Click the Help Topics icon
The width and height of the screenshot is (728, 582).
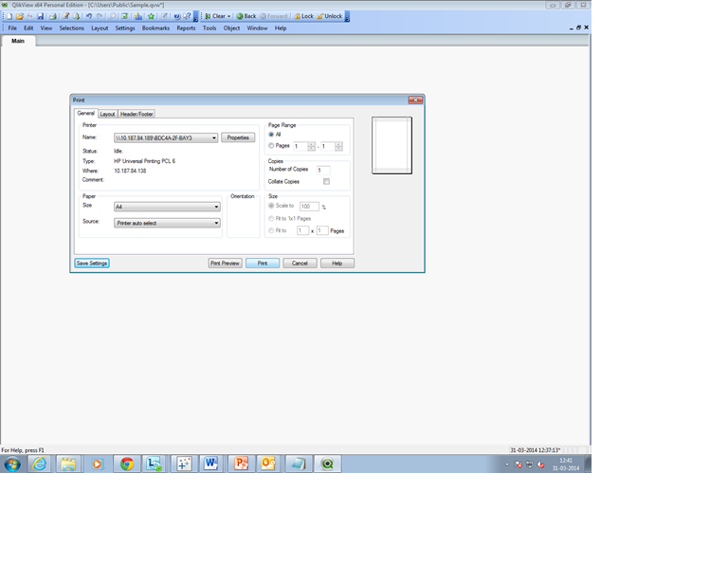(177, 16)
